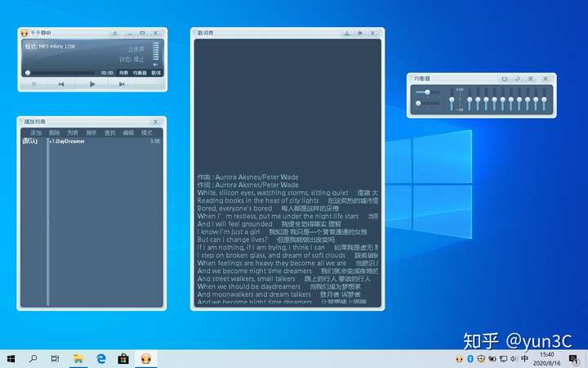
Task: Click lyric line 'But can I change lives?'
Action: pos(233,240)
